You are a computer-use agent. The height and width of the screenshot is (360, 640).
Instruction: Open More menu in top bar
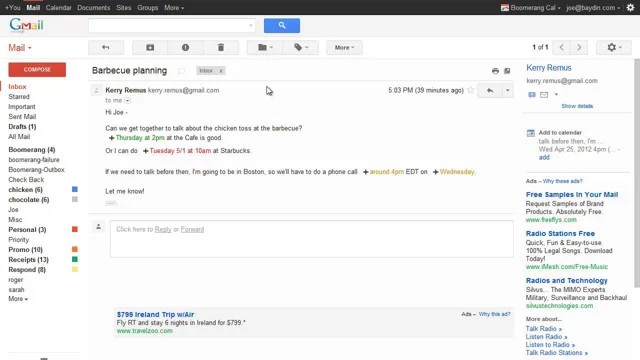174,8
